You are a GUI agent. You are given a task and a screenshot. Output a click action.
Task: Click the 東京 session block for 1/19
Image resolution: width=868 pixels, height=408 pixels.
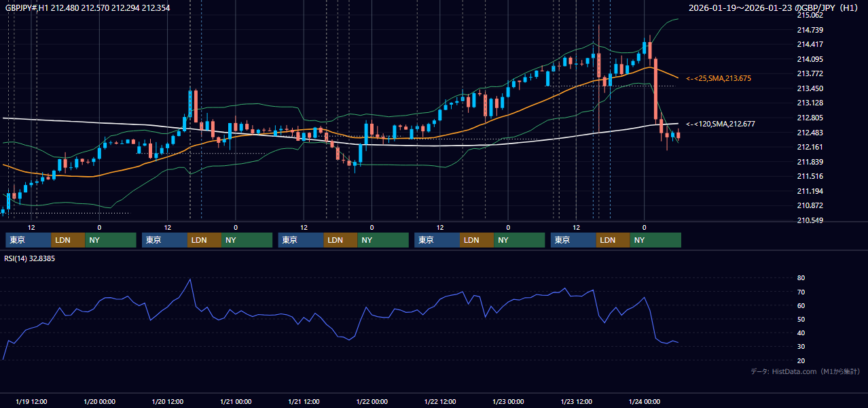[x=29, y=240]
